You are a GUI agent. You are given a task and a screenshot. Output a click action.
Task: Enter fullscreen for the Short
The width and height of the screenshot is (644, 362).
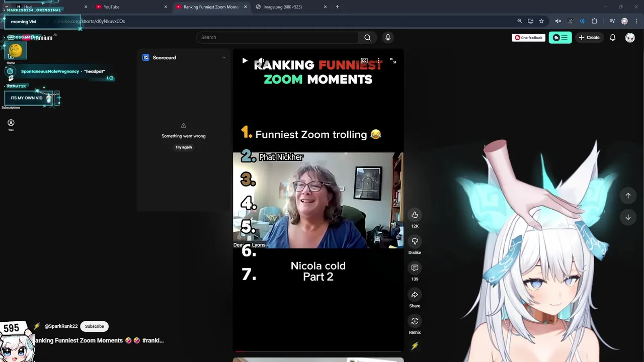(393, 61)
